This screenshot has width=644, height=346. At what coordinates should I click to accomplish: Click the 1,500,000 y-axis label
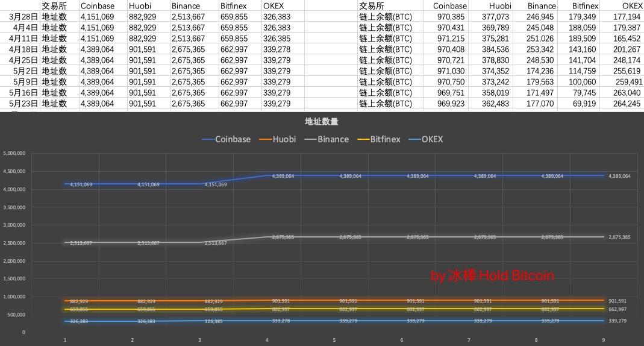14,278
